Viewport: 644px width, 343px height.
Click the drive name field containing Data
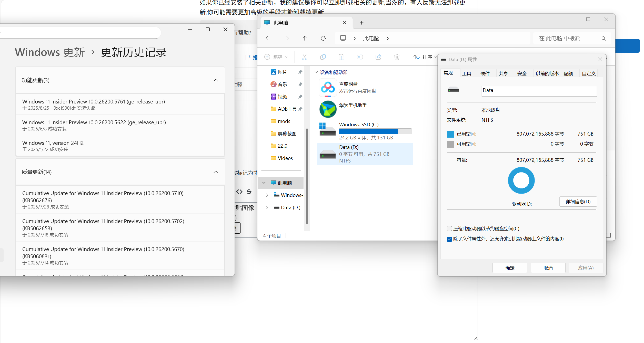tap(539, 91)
